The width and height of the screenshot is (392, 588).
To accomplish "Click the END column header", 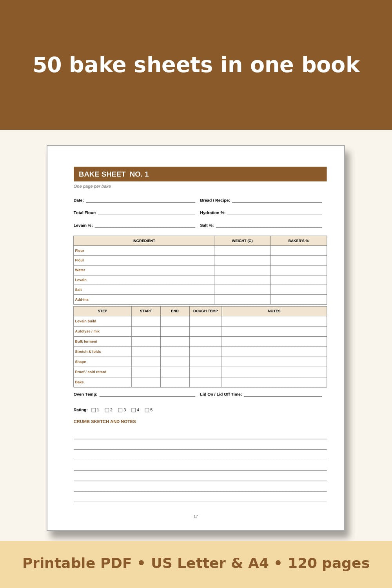I will (x=175, y=311).
